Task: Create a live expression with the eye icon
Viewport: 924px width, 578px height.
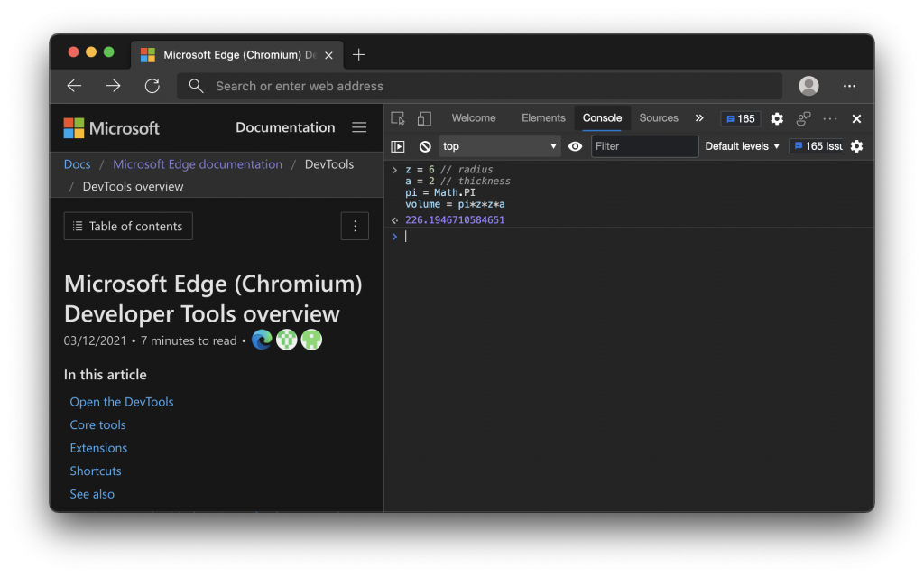Action: [x=575, y=146]
